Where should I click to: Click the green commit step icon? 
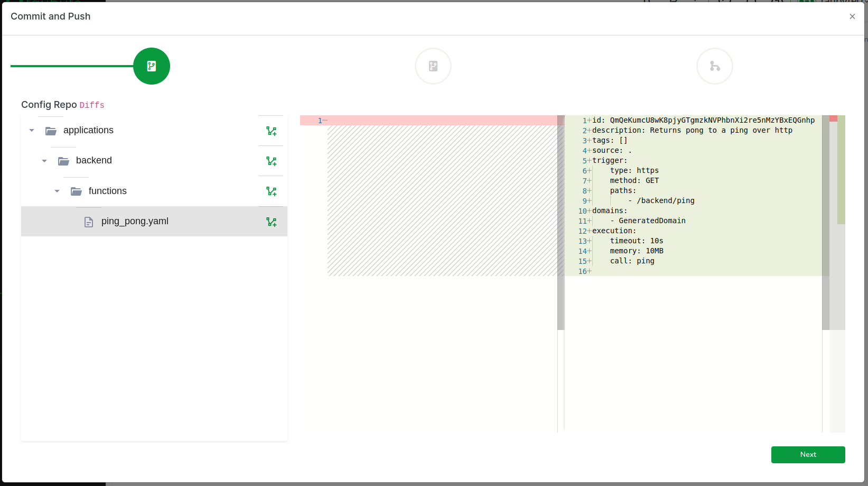[x=152, y=66]
